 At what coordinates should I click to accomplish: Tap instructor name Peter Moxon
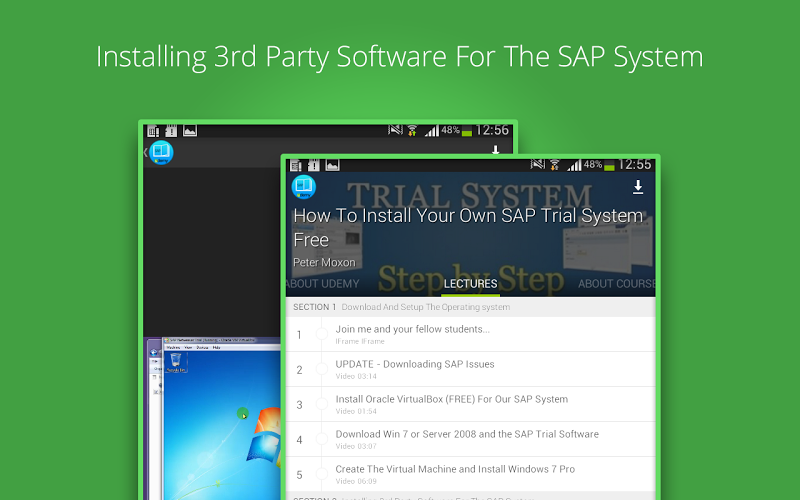pos(324,262)
